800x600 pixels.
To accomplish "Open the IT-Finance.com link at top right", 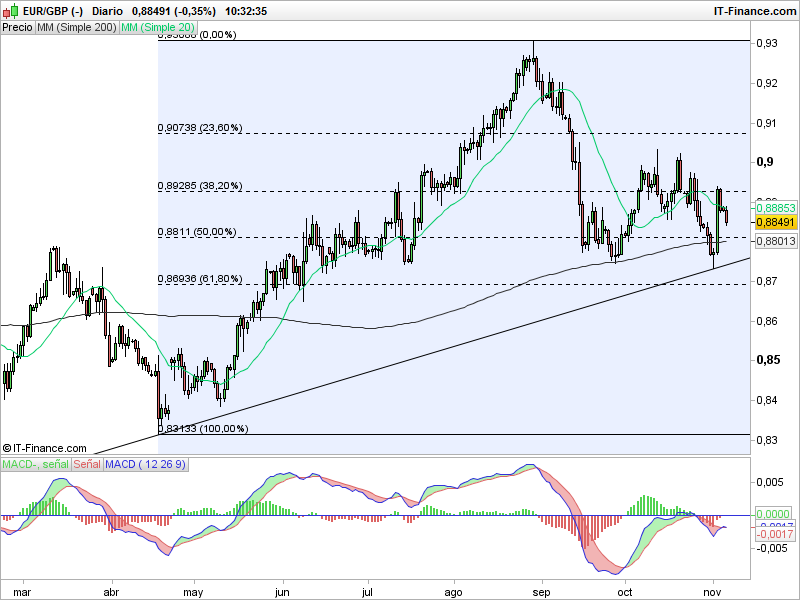I will 755,11.
